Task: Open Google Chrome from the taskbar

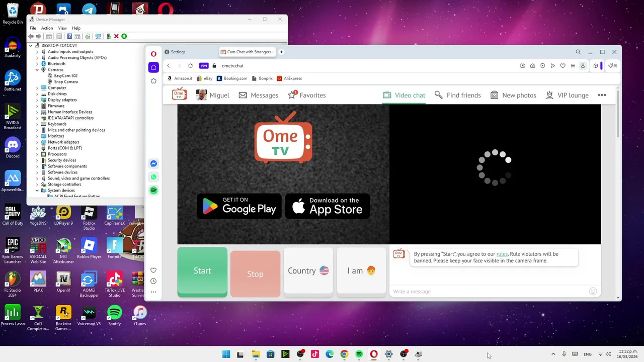Action: 344,354
